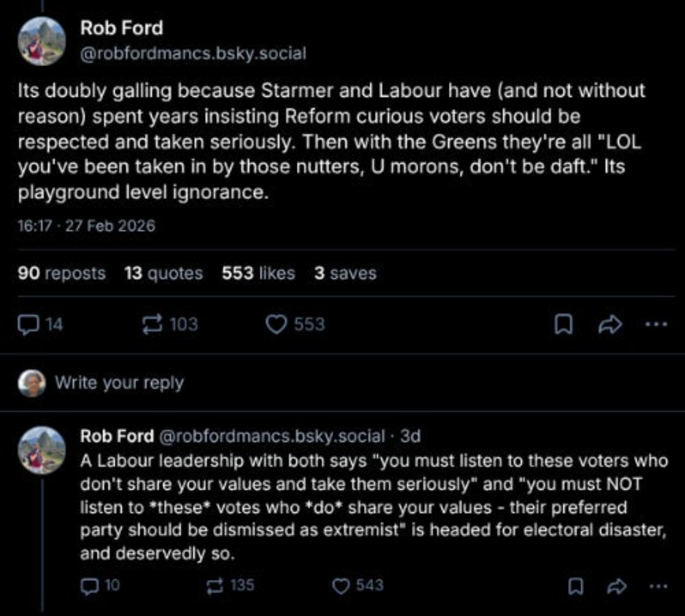Image resolution: width=685 pixels, height=616 pixels.
Task: View the list of 90 reposts
Action: [x=62, y=273]
